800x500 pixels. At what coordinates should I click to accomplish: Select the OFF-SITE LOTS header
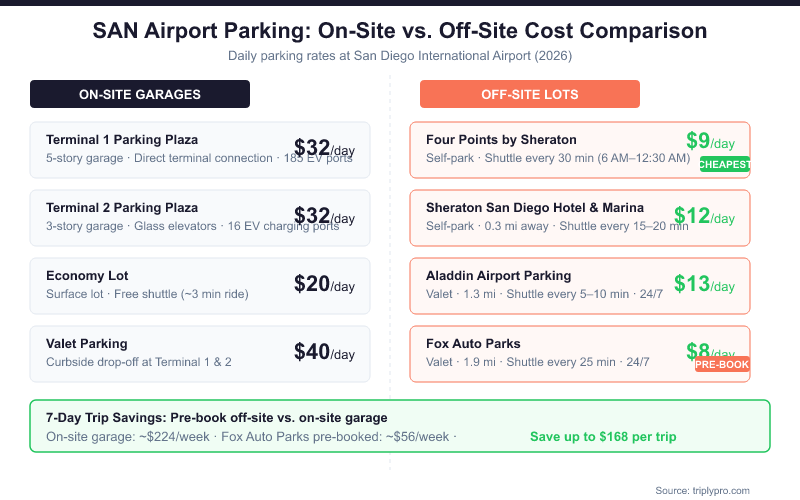point(530,94)
